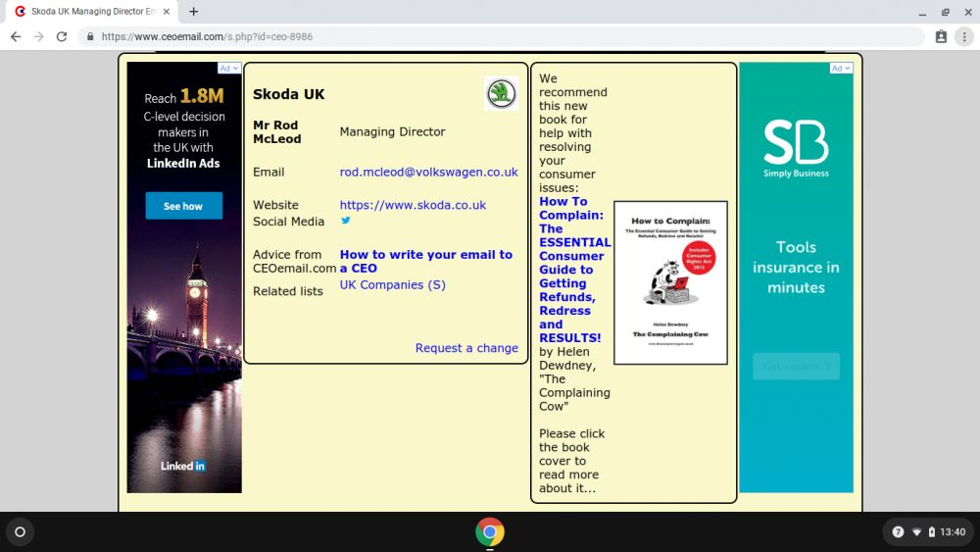Open How to write your email to a CEO

(426, 262)
